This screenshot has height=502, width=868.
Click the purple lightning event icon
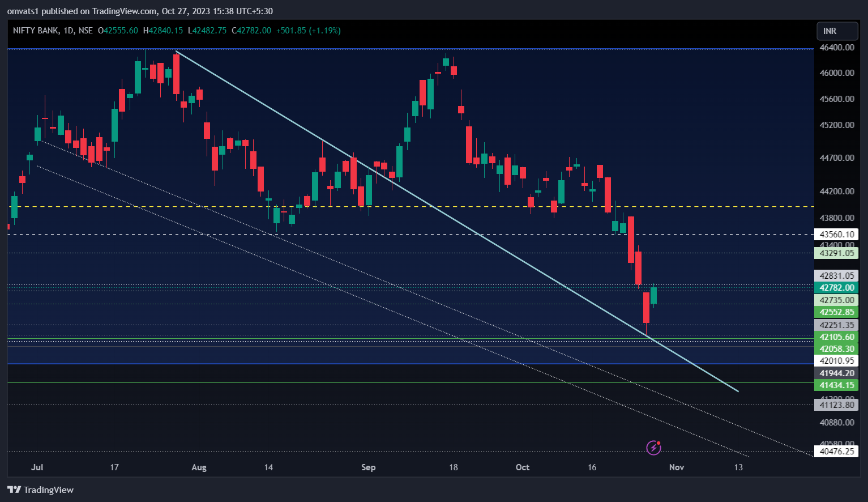pyautogui.click(x=654, y=448)
